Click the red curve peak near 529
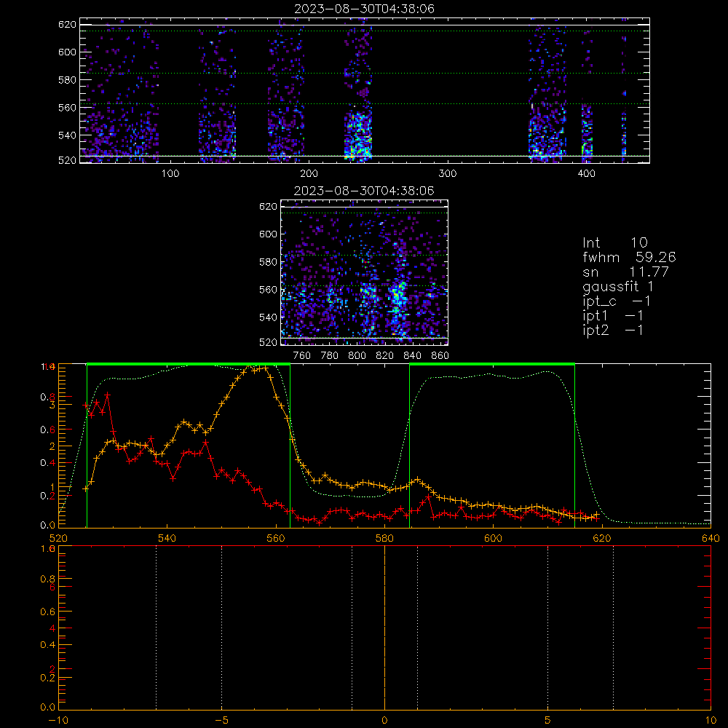The image size is (728, 728). click(x=107, y=395)
